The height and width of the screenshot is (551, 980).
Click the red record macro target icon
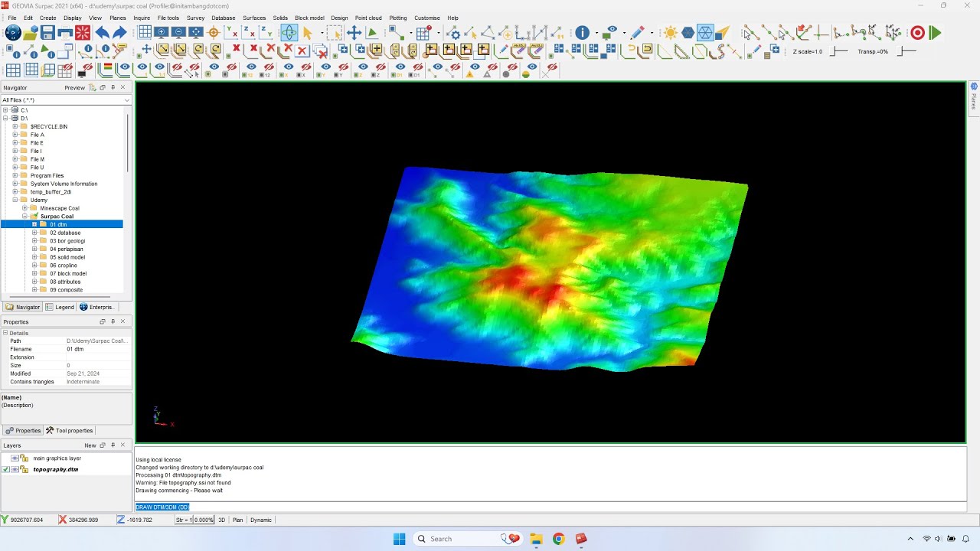(x=917, y=33)
